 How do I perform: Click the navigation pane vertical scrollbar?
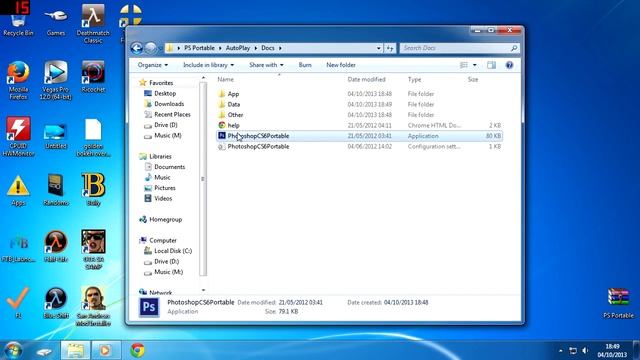point(203,179)
